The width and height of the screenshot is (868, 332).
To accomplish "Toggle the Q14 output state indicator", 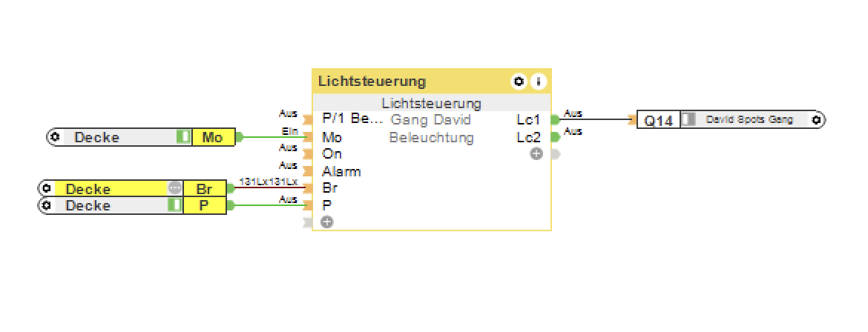I will pyautogui.click(x=688, y=119).
